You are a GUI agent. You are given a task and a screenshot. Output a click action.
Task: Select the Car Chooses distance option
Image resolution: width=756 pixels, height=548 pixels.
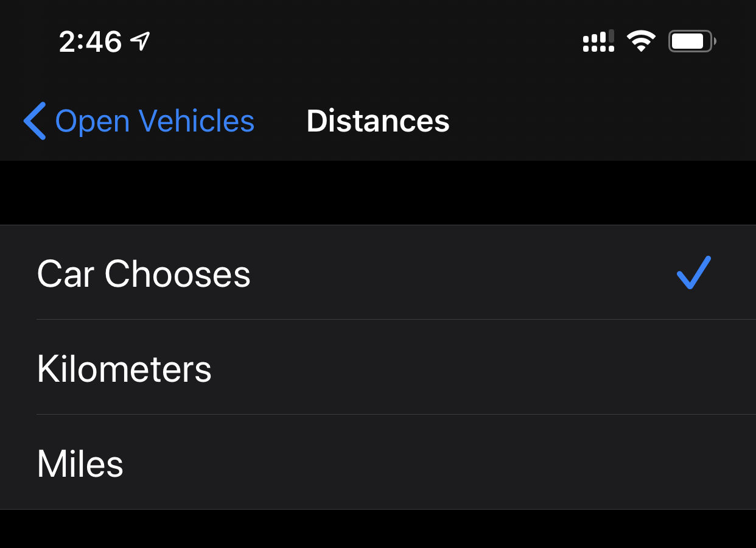[144, 273]
